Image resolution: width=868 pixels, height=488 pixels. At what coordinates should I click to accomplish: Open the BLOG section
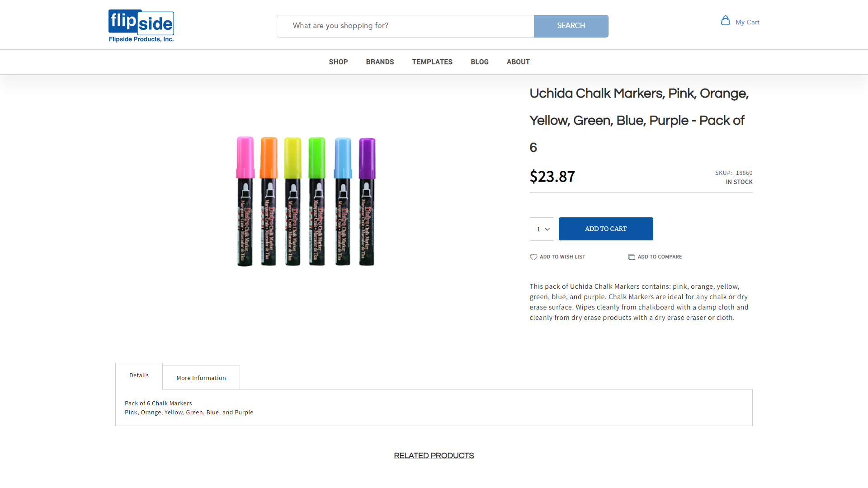click(x=480, y=62)
